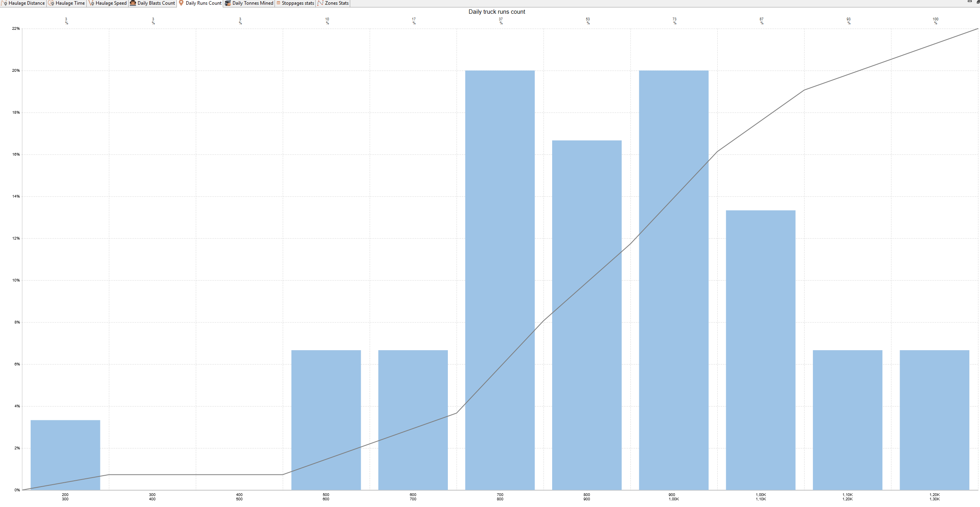The height and width of the screenshot is (507, 980).
Task: Click the '20%' y-axis label
Action: [x=16, y=71]
